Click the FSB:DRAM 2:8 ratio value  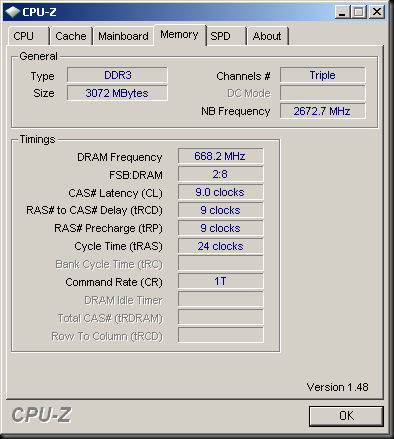coord(220,174)
